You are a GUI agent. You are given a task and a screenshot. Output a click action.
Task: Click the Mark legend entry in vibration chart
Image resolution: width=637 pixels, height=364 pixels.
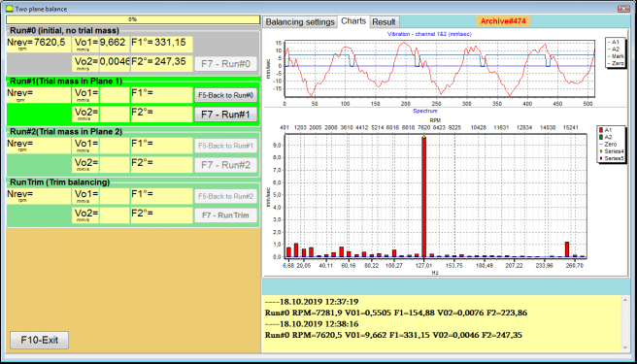click(x=615, y=56)
